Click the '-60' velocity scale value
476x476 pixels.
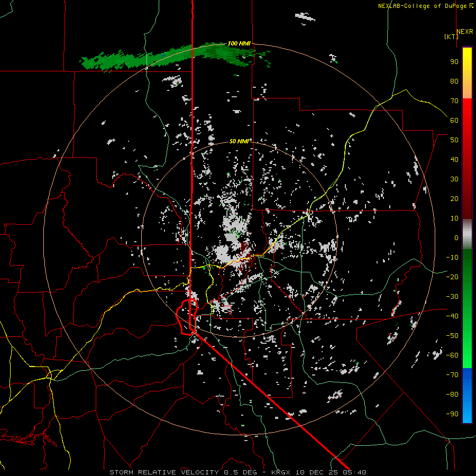pos(452,355)
